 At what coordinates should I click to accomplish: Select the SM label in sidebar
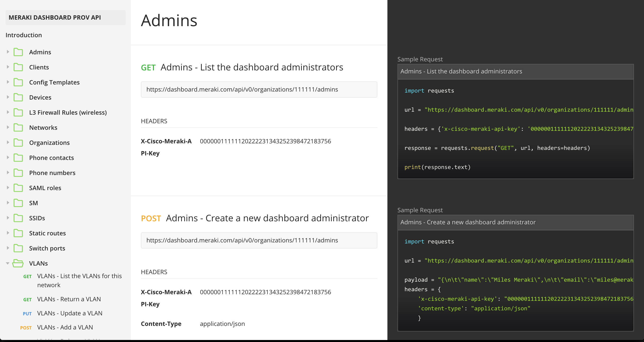pyautogui.click(x=33, y=203)
